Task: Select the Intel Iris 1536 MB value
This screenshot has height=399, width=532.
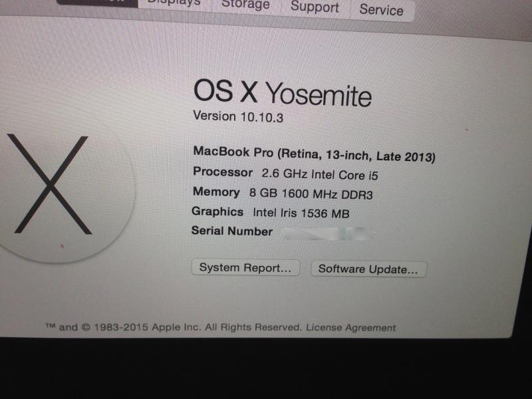Action: click(x=301, y=213)
